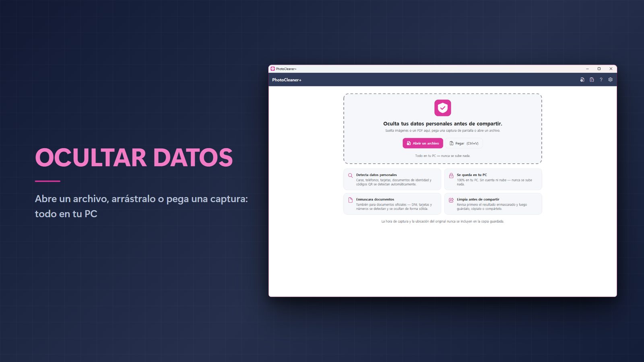Click the document icon beside Enmascara documentos
This screenshot has height=362, width=644.
coord(350,200)
